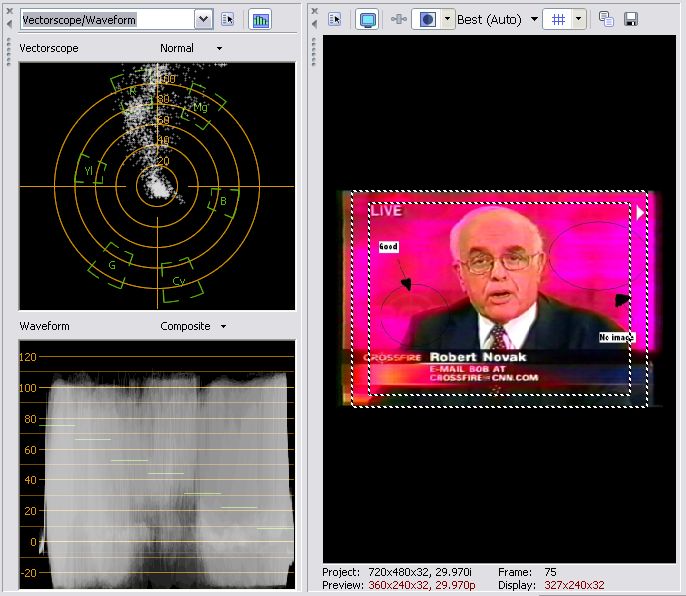Image resolution: width=686 pixels, height=596 pixels.
Task: Open Vectorscope Normal mode dropdown arrow
Action: point(219,49)
